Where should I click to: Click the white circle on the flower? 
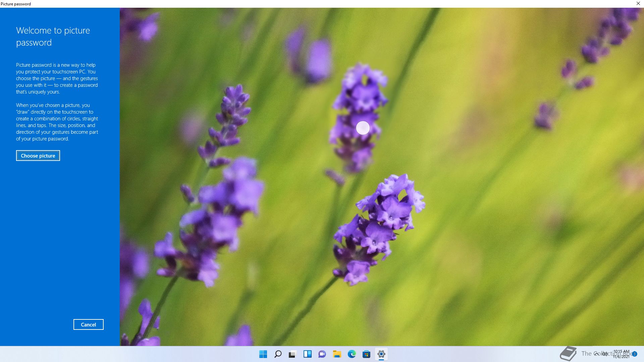(363, 128)
